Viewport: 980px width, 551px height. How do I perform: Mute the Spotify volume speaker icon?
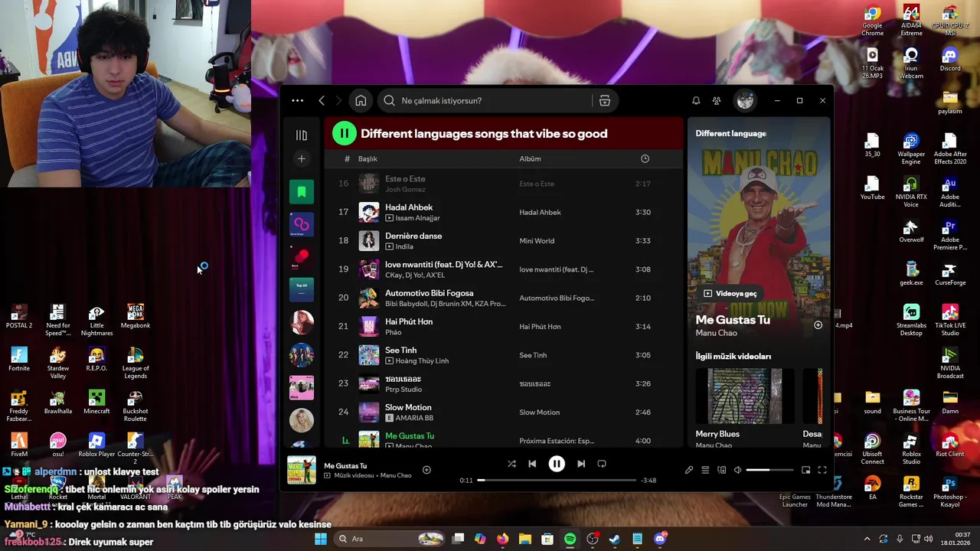coord(737,470)
